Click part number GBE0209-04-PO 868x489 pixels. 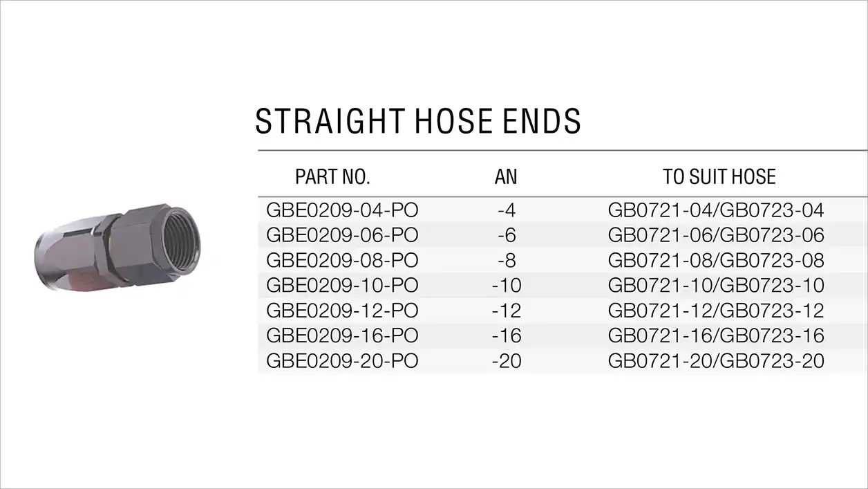343,210
